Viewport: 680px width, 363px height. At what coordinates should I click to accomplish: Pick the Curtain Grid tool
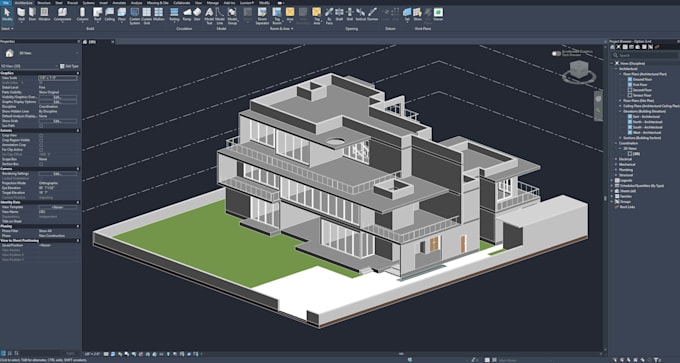(147, 15)
